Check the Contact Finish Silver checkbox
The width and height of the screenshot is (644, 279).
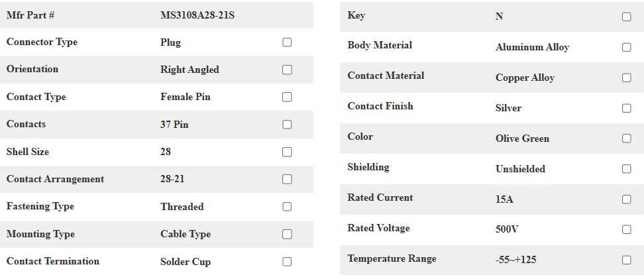(x=627, y=108)
